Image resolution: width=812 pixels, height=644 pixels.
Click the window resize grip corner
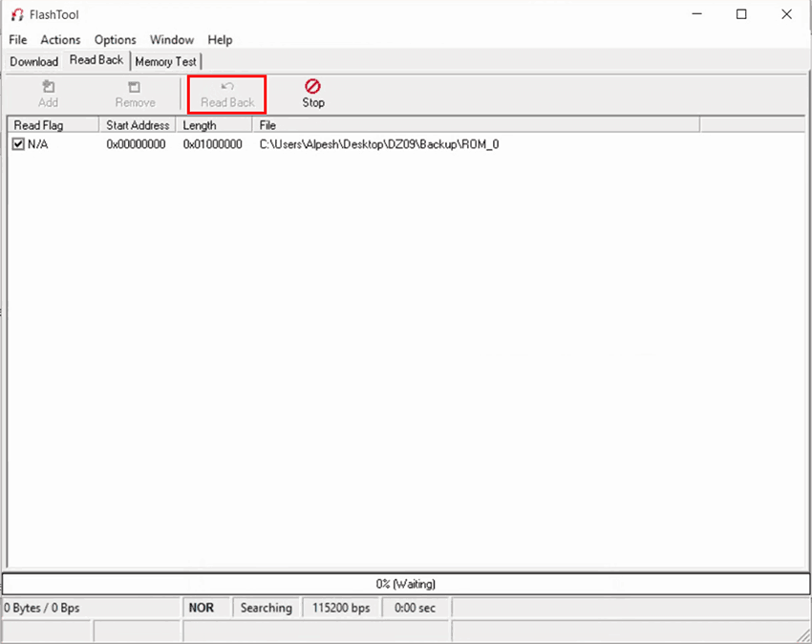pyautogui.click(x=804, y=636)
